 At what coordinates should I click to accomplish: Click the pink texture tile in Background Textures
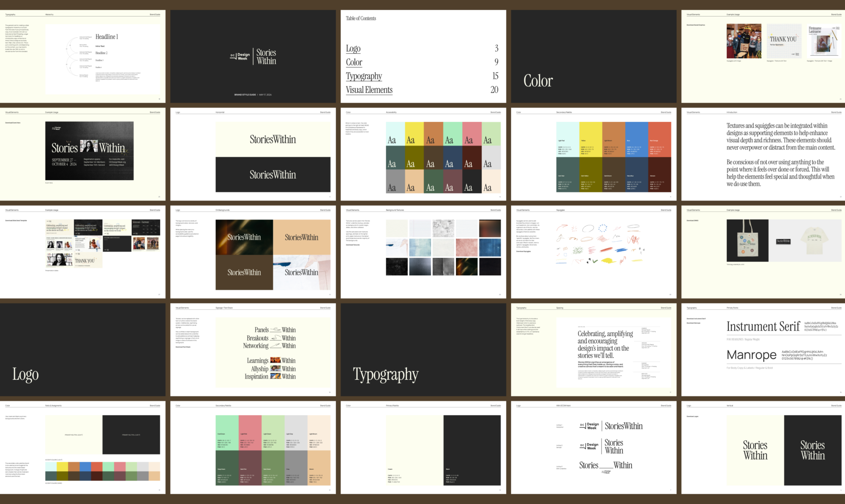point(467,247)
